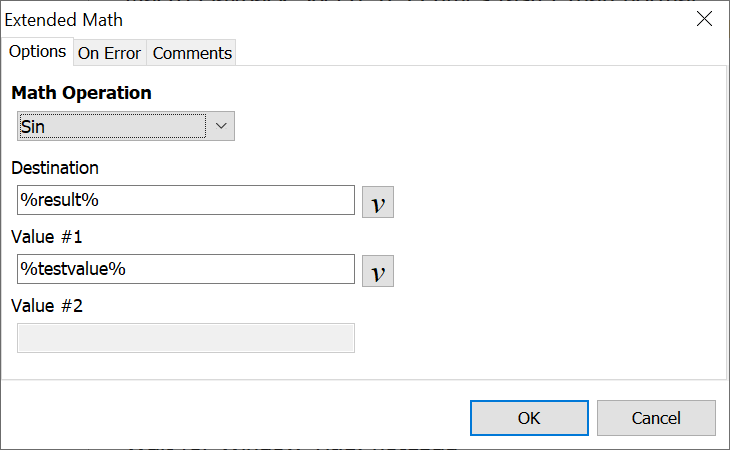This screenshot has width=730, height=450.
Task: Open the On Error tab
Action: pos(109,53)
